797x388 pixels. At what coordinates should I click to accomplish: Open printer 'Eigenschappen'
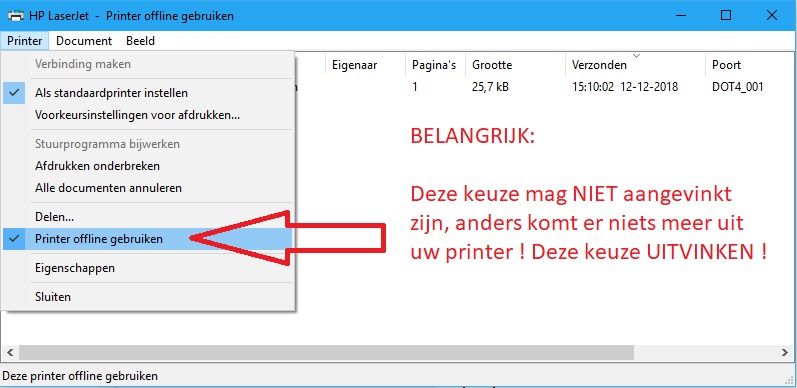tap(147, 267)
